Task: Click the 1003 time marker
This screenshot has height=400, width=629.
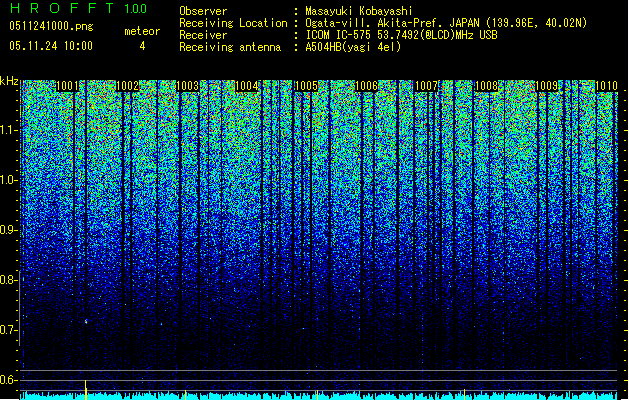Action: coord(187,86)
